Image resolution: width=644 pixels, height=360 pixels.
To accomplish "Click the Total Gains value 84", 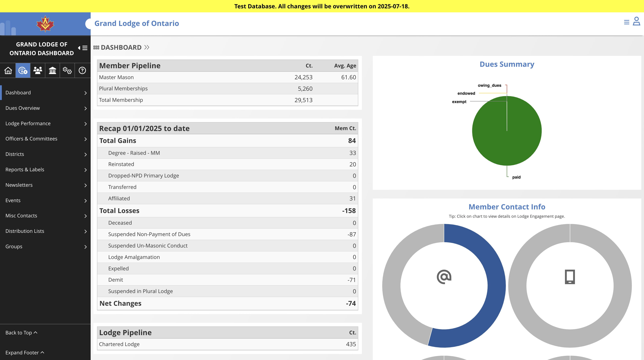I will point(352,141).
